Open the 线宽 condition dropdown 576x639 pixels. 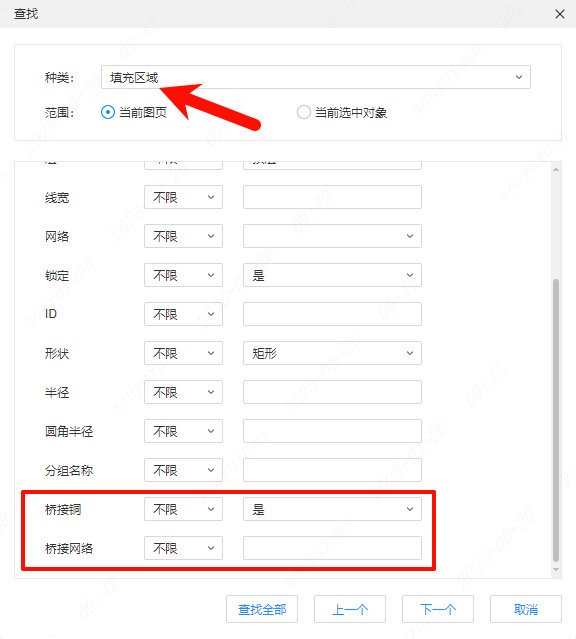[183, 197]
